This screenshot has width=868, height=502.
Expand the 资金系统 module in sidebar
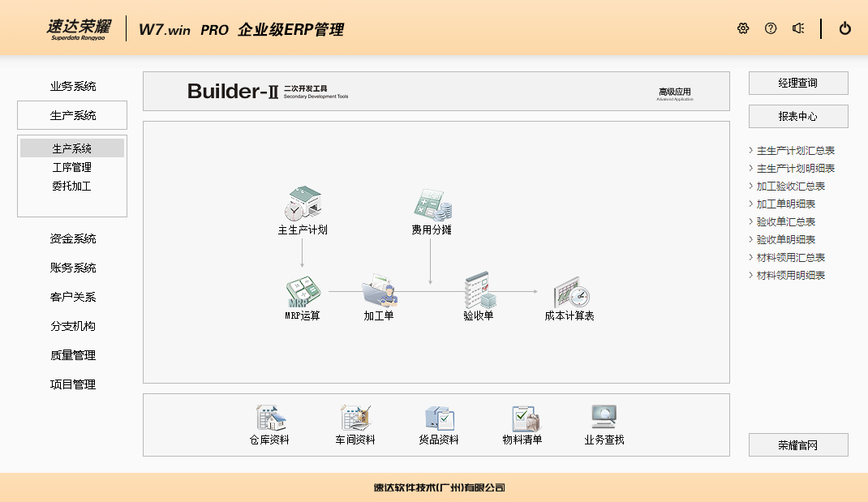coord(73,238)
